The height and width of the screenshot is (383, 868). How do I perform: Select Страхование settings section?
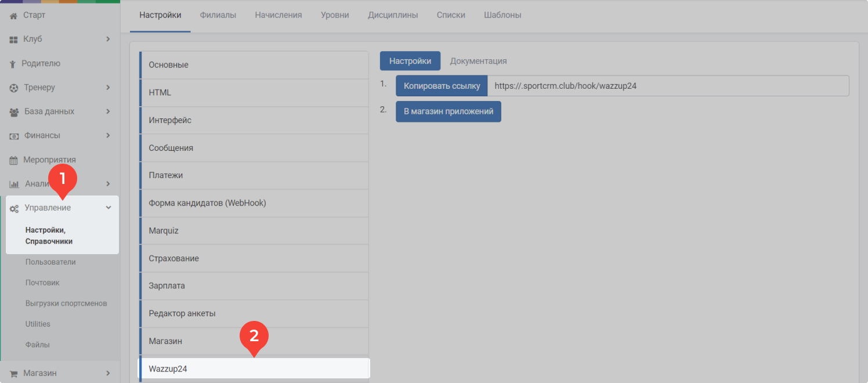click(x=254, y=258)
